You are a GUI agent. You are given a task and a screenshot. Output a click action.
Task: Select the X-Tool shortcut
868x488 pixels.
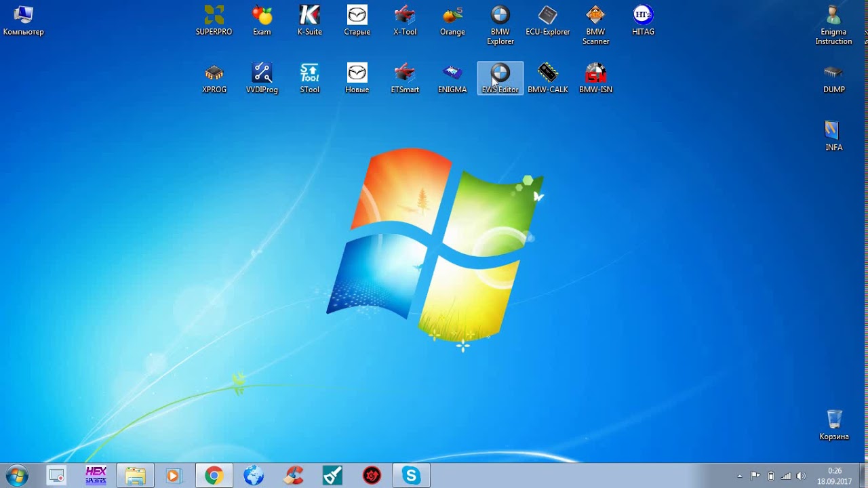(405, 21)
